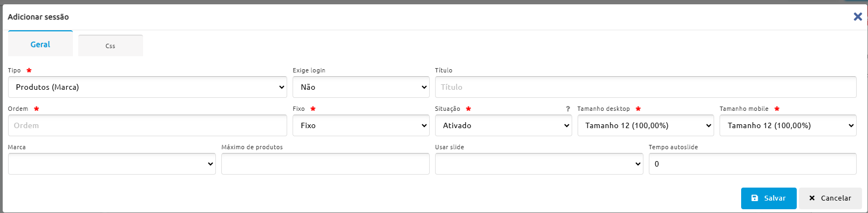Open the Usar slide dropdown

(x=539, y=164)
